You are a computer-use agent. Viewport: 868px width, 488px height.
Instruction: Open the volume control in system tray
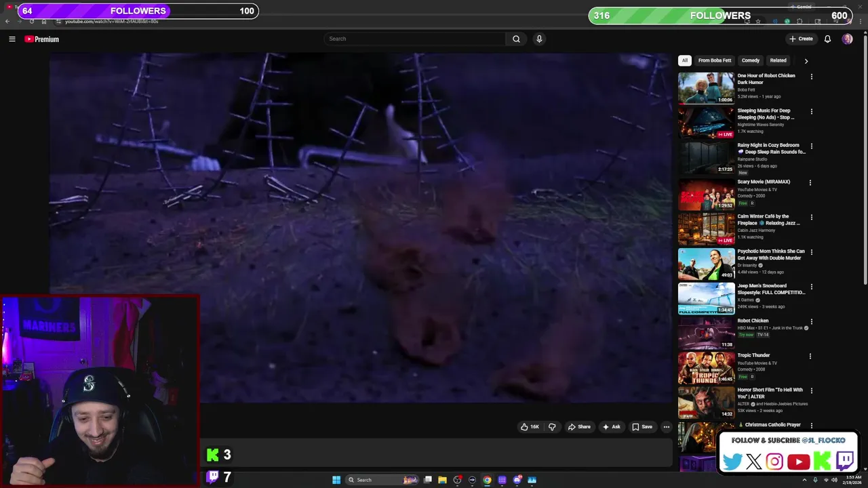pos(834,480)
